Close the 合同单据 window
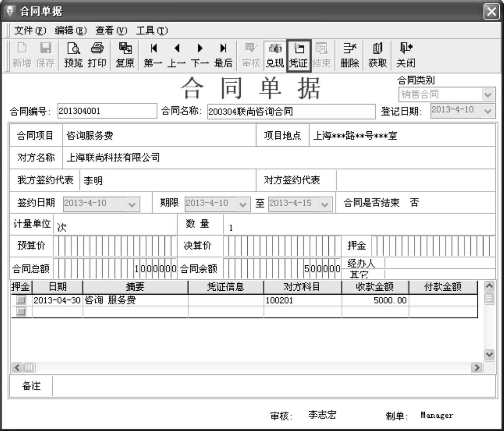The width and height of the screenshot is (504, 431). [491, 11]
